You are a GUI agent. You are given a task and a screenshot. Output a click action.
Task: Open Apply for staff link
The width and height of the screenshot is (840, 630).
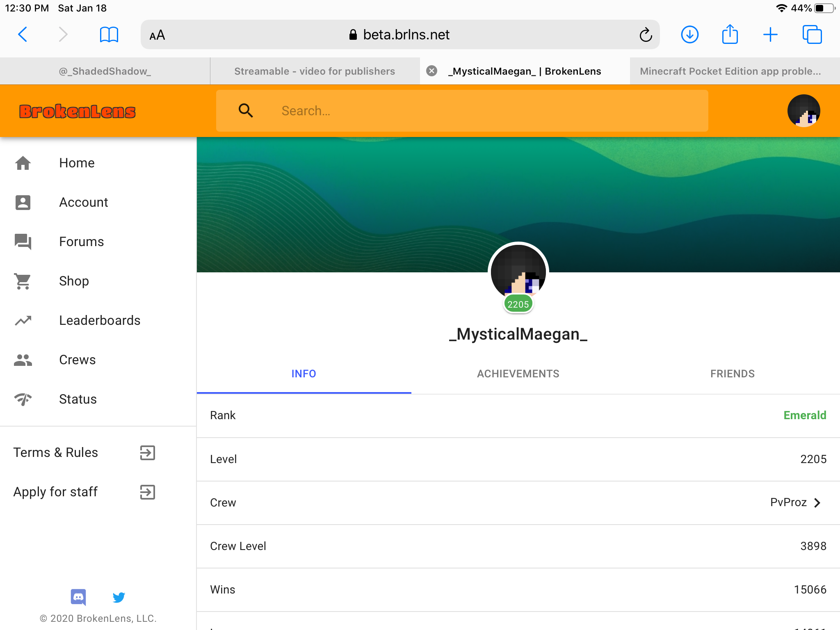click(55, 492)
